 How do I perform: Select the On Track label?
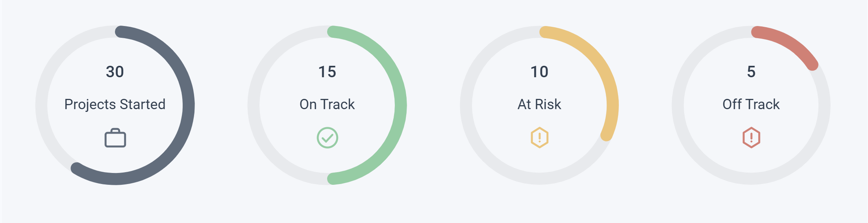pyautogui.click(x=327, y=104)
